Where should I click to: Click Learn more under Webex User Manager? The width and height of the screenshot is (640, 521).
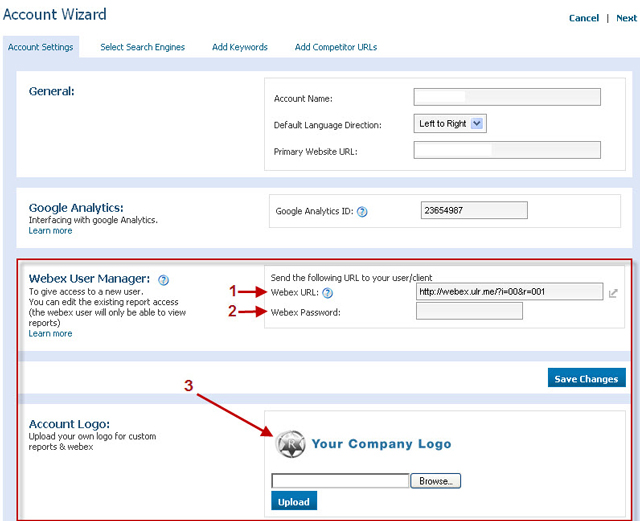tap(50, 334)
